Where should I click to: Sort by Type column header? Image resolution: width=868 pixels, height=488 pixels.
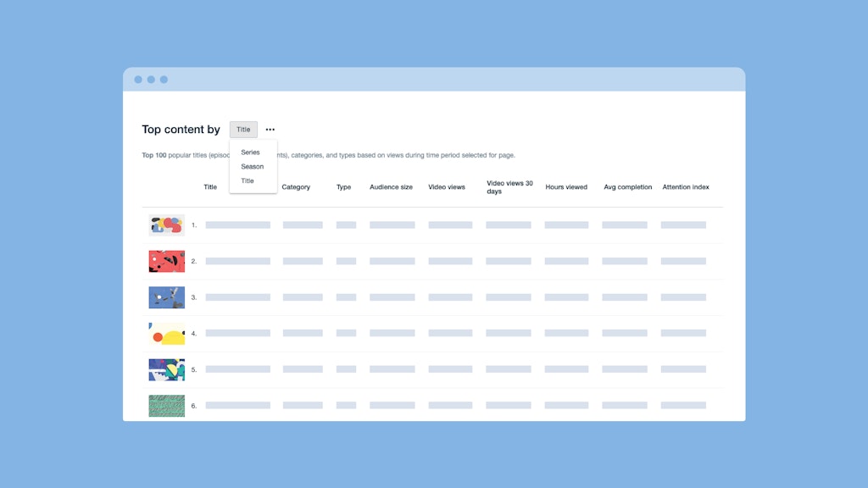click(x=343, y=187)
